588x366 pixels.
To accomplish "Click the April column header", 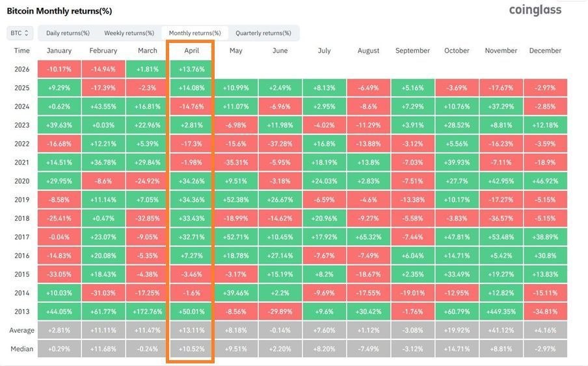I will pos(191,51).
